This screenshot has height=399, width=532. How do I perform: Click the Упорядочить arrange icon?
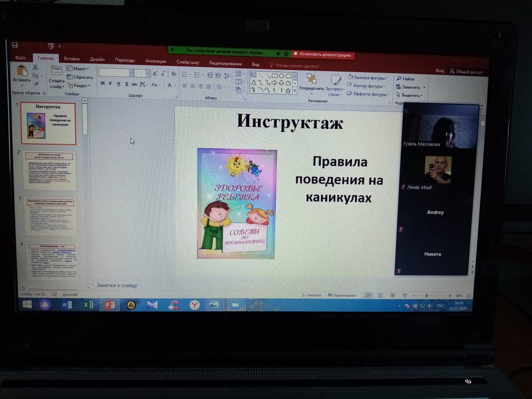311,79
